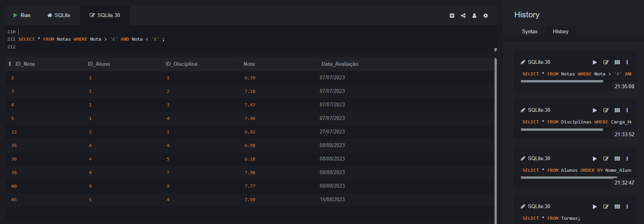Screen dimensions: 644x224
Task: Click the horizontal scrollbar under the Notas history query
Action: (562, 81)
